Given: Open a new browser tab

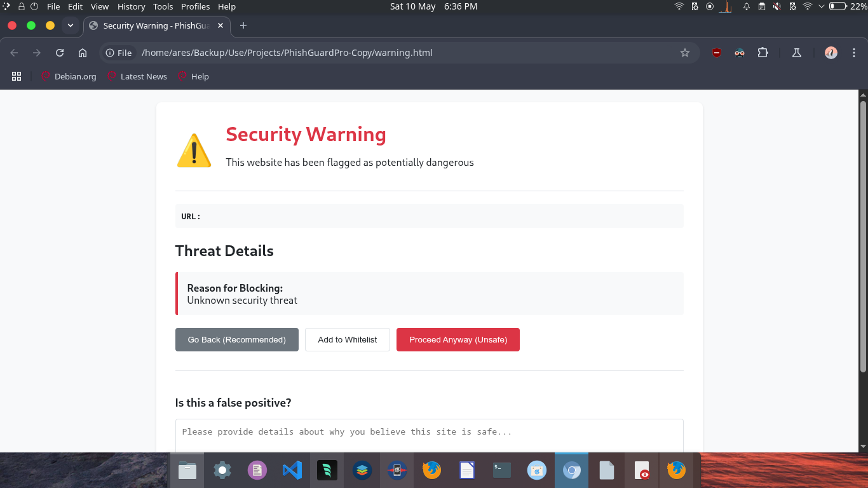Looking at the screenshot, I should 243,25.
